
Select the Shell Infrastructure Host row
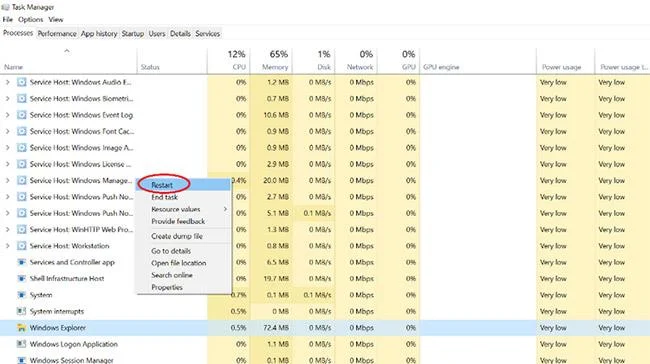click(325, 279)
